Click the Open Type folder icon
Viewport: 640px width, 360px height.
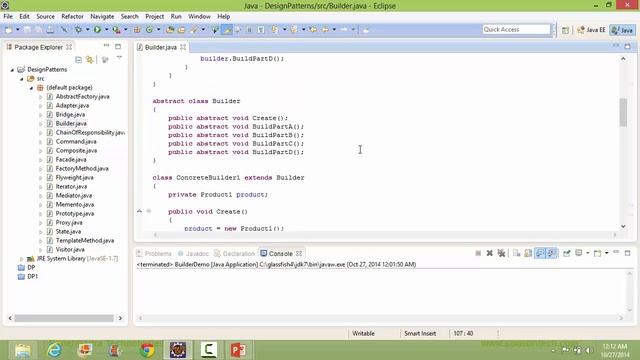pos(170,29)
